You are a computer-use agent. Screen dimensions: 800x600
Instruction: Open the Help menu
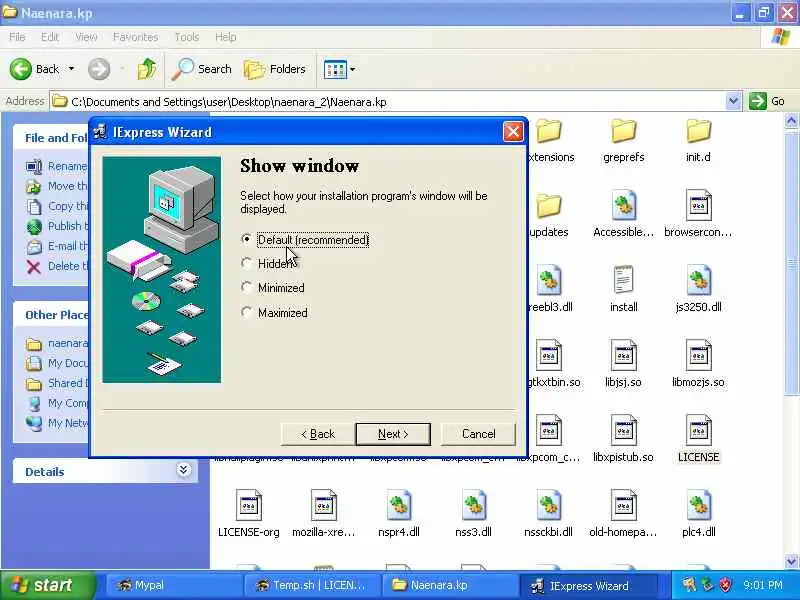click(226, 37)
